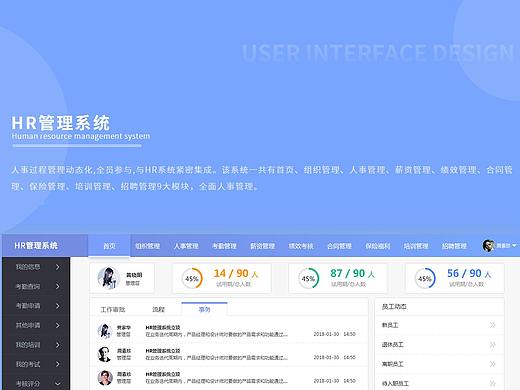The width and height of the screenshot is (520, 390).
Task: Open the 我的信息 sidebar item
Action: coord(36,267)
